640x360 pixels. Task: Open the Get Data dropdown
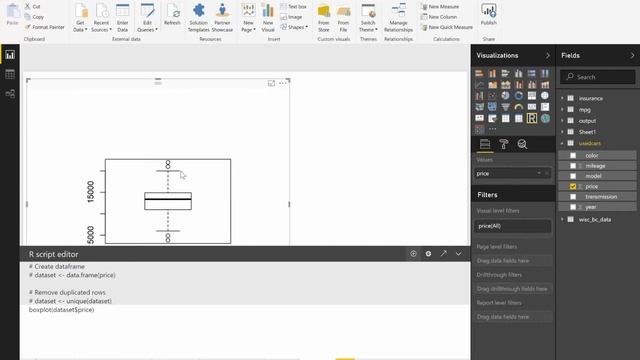[x=80, y=18]
